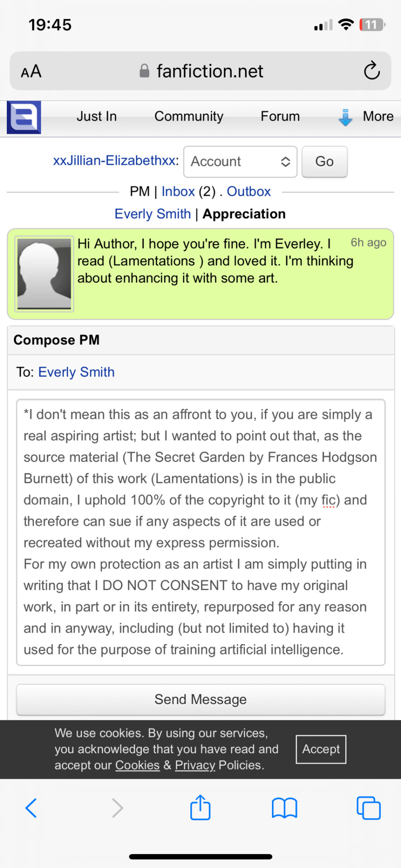Open the Inbox link
Image resolution: width=401 pixels, height=868 pixels.
coord(178,191)
